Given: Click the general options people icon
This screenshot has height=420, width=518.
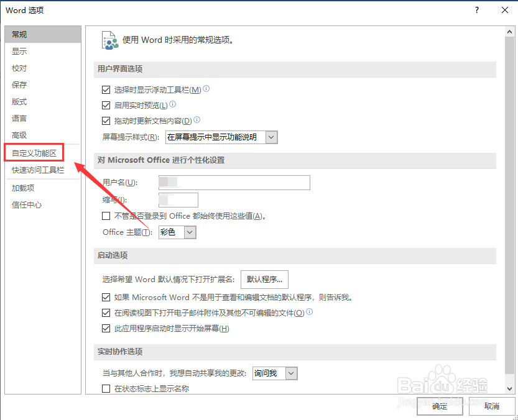Looking at the screenshot, I should click(x=110, y=40).
